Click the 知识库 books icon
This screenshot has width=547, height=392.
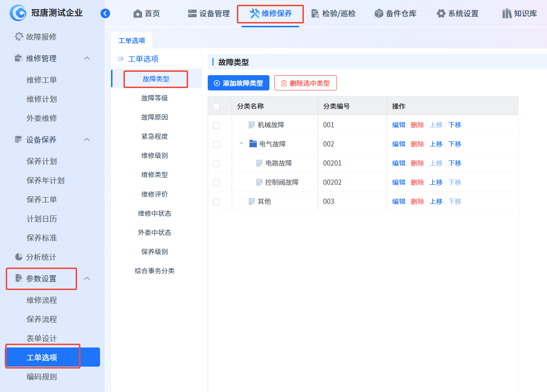click(507, 14)
